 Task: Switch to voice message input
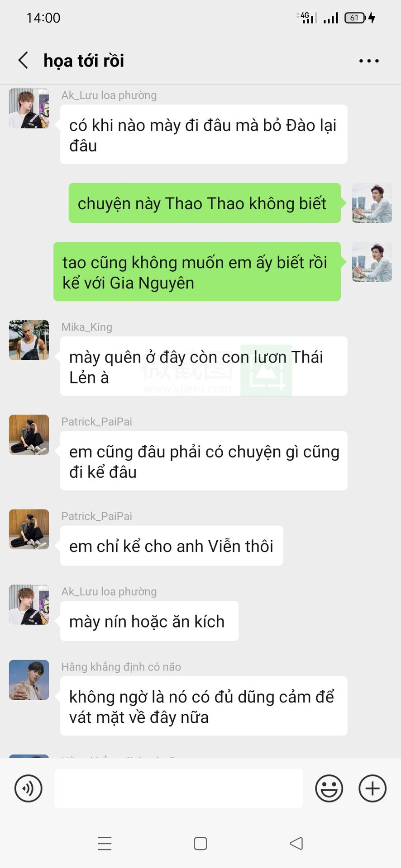29,788
